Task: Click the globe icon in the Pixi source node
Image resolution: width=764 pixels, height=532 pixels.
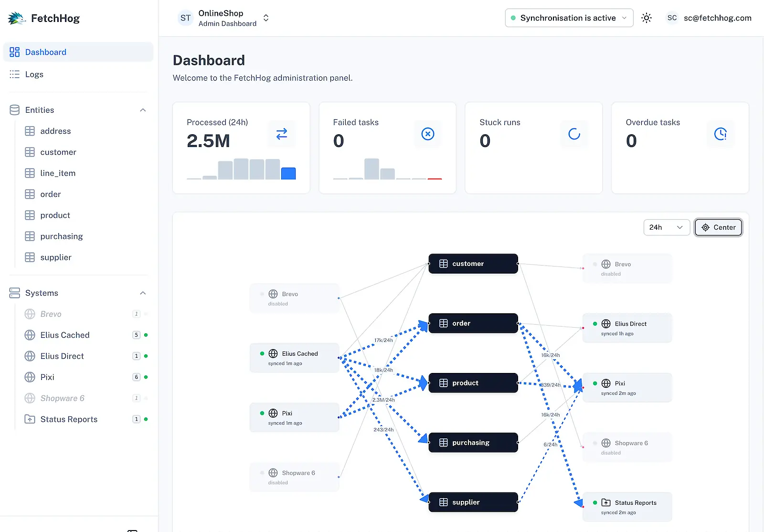Action: [x=273, y=413]
